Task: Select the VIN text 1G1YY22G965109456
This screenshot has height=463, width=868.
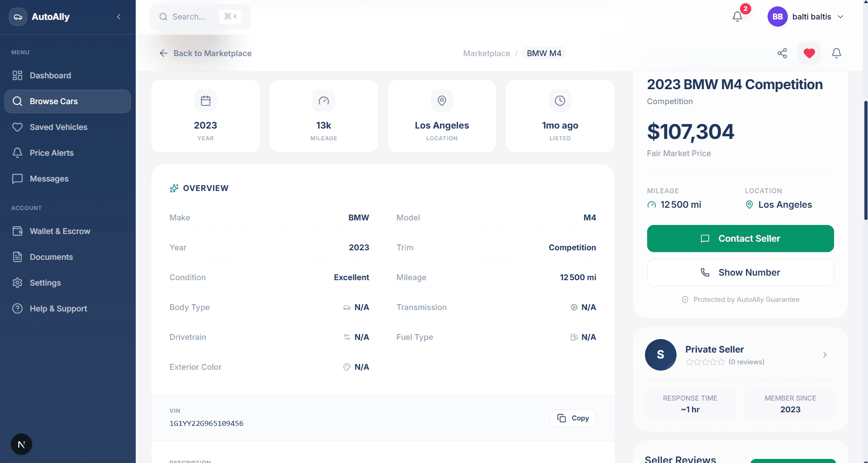Action: point(206,424)
